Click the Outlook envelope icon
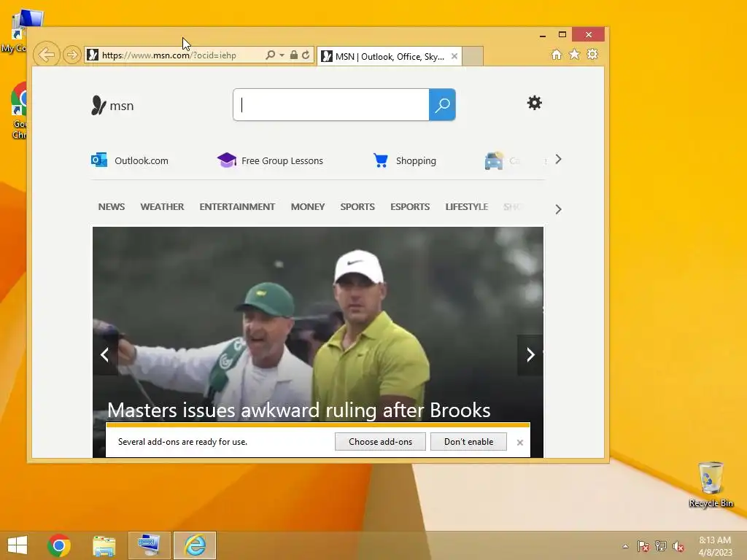Viewport: 747px width, 560px height. [99, 160]
